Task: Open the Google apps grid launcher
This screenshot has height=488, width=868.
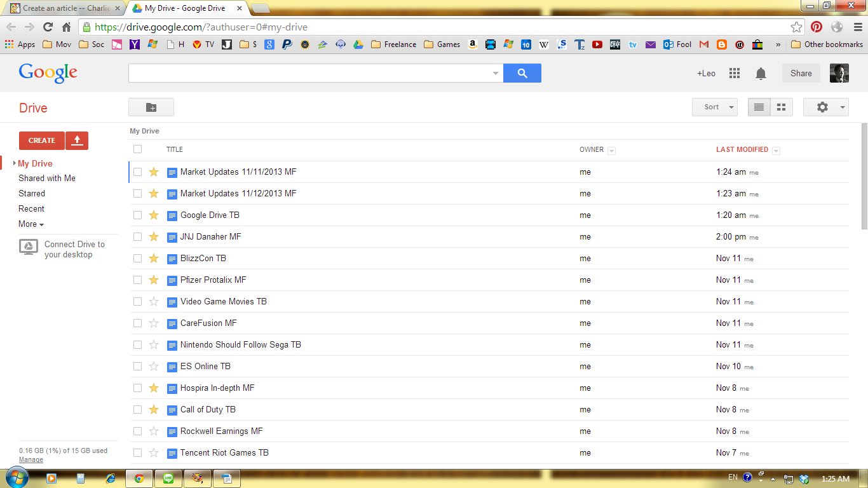Action: [735, 73]
